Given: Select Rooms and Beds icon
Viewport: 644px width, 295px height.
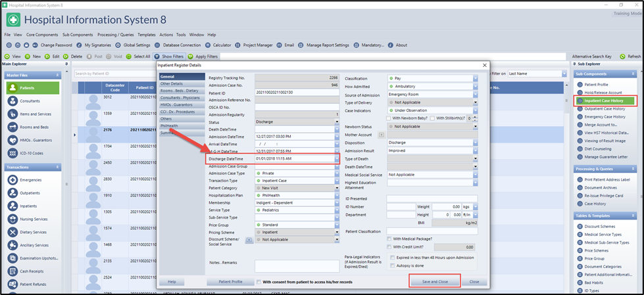Looking at the screenshot, I should coord(12,127).
